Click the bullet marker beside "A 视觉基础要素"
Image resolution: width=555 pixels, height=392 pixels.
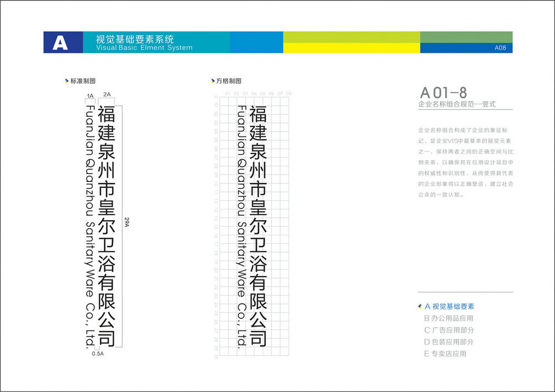420,306
